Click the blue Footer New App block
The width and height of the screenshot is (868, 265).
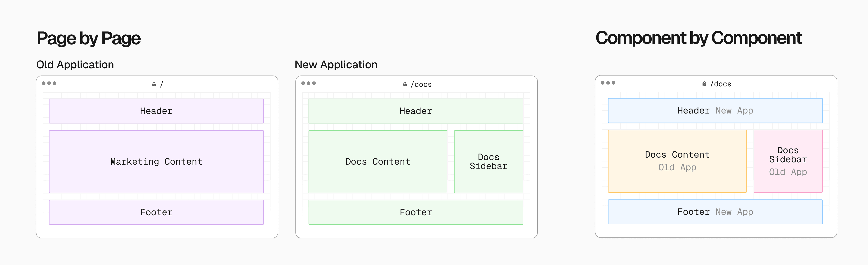click(x=715, y=212)
